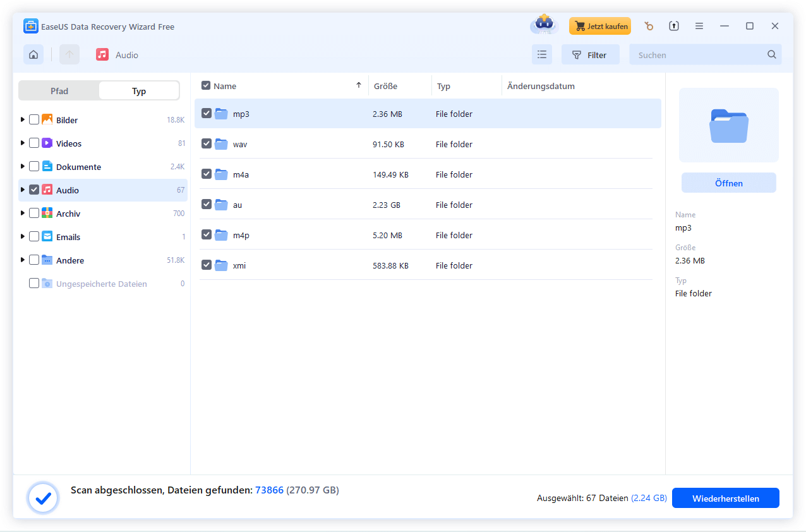Image resolution: width=806 pixels, height=532 pixels.
Task: Switch to the Typ tab
Action: point(139,91)
